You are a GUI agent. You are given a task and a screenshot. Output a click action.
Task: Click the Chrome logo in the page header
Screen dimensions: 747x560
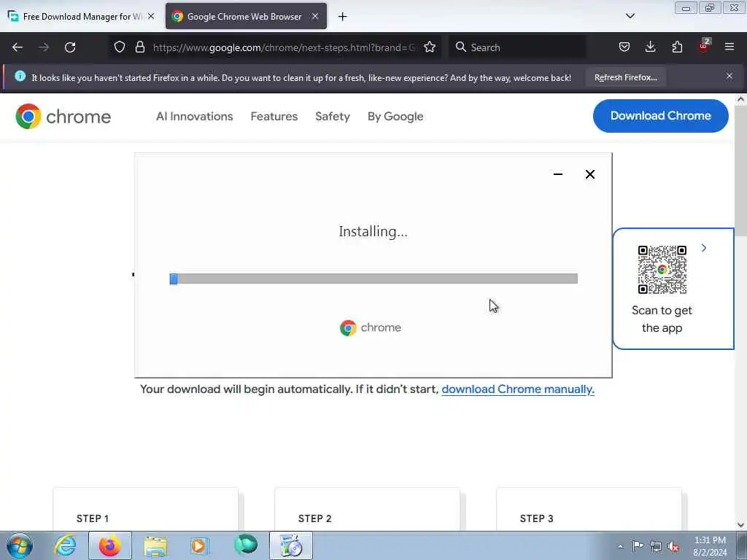tap(63, 116)
